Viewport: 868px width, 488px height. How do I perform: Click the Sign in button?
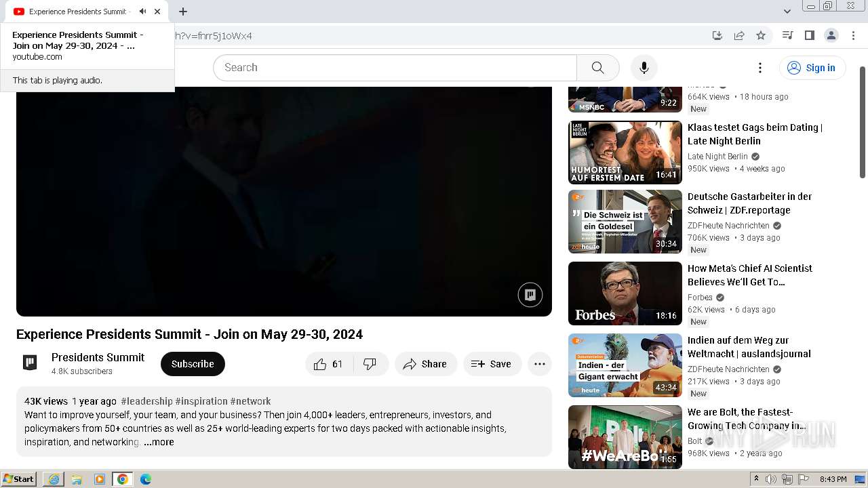812,68
